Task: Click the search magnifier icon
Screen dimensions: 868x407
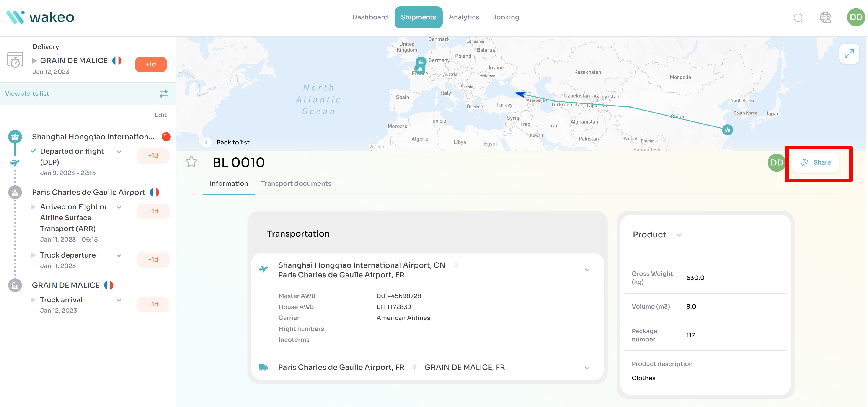Action: pos(798,18)
